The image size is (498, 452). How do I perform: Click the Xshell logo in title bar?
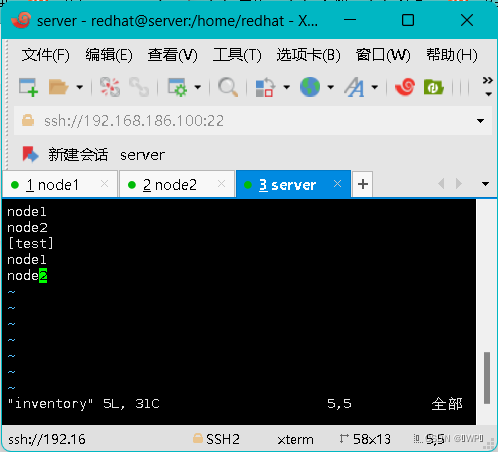[x=21, y=20]
